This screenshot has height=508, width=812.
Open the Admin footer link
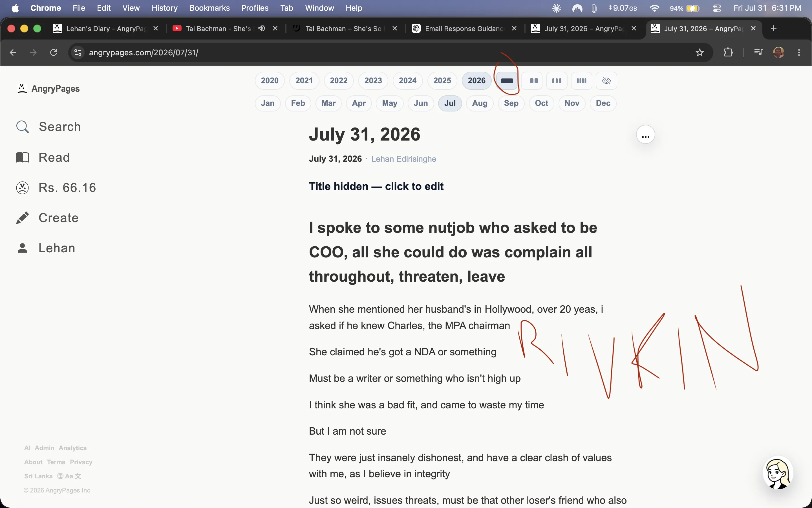(44, 448)
